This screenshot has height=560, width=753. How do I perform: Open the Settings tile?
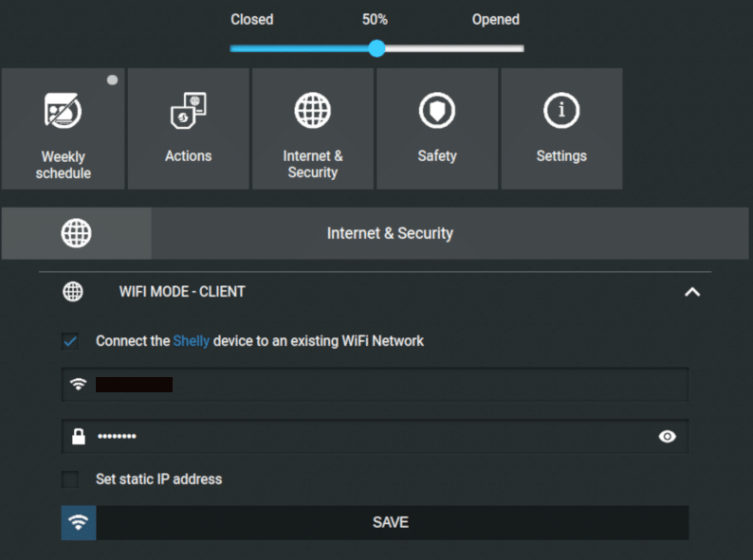pyautogui.click(x=561, y=129)
